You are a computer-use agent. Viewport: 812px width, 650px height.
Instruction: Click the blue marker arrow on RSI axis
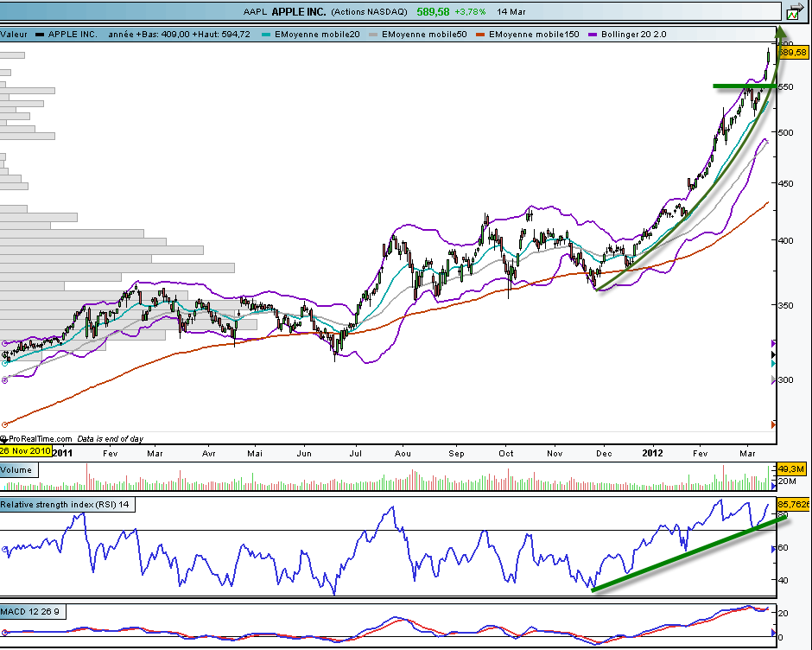coord(773,549)
